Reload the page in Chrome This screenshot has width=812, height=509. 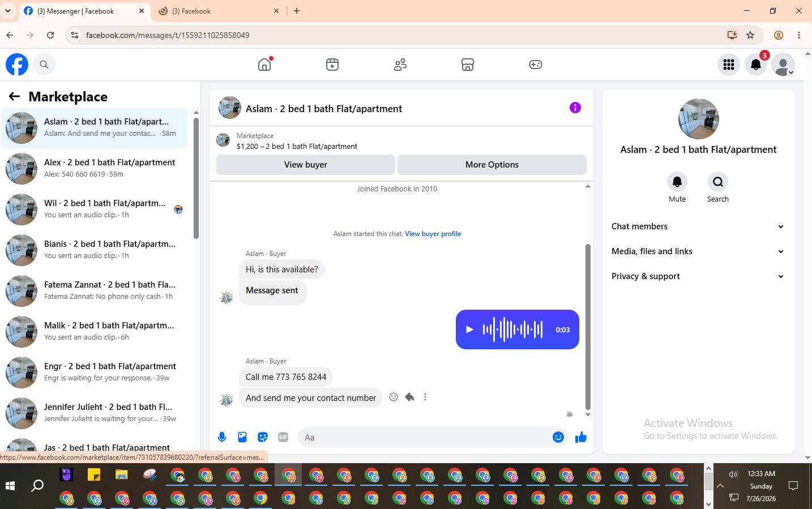50,35
